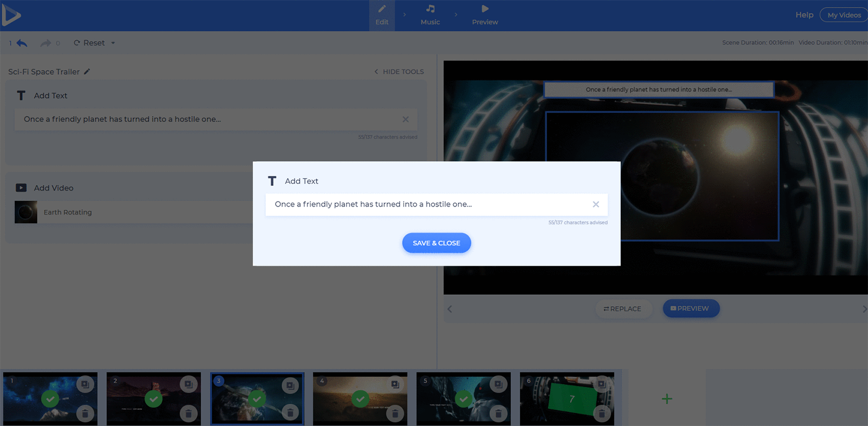Screen dimensions: 868x426
Task: Click the redo arrow icon
Action: 46,43
